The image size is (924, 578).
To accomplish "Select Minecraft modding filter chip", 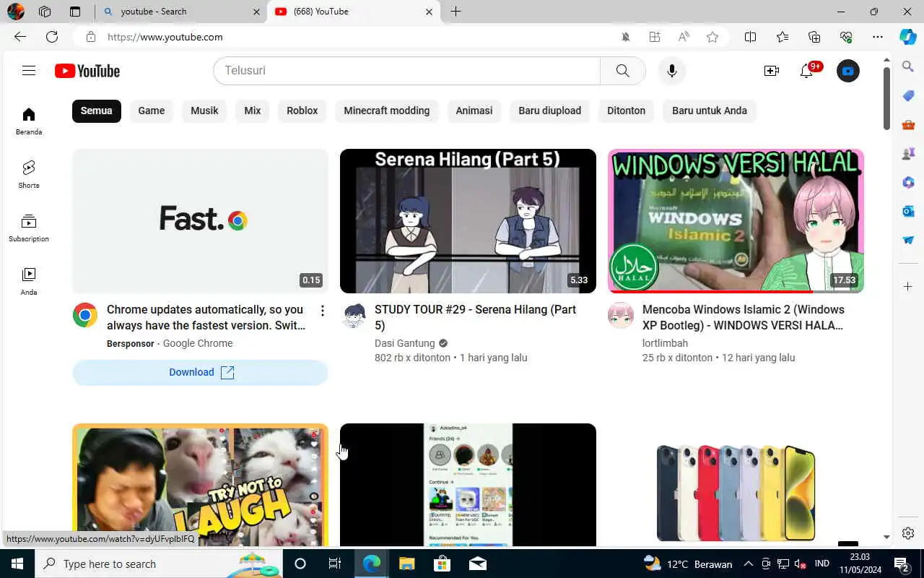I will pos(387,111).
